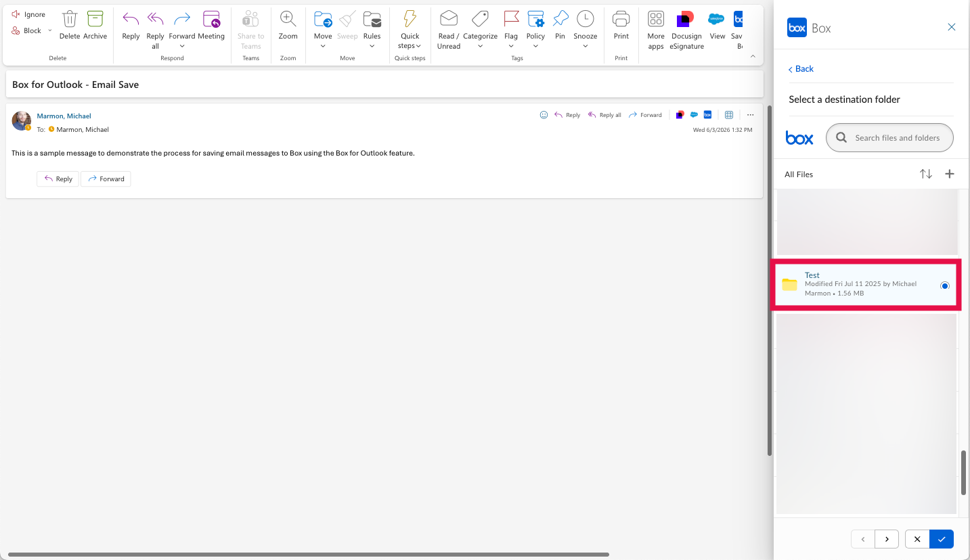Click Reply all in the message header
The image size is (970, 560).
pos(604,115)
